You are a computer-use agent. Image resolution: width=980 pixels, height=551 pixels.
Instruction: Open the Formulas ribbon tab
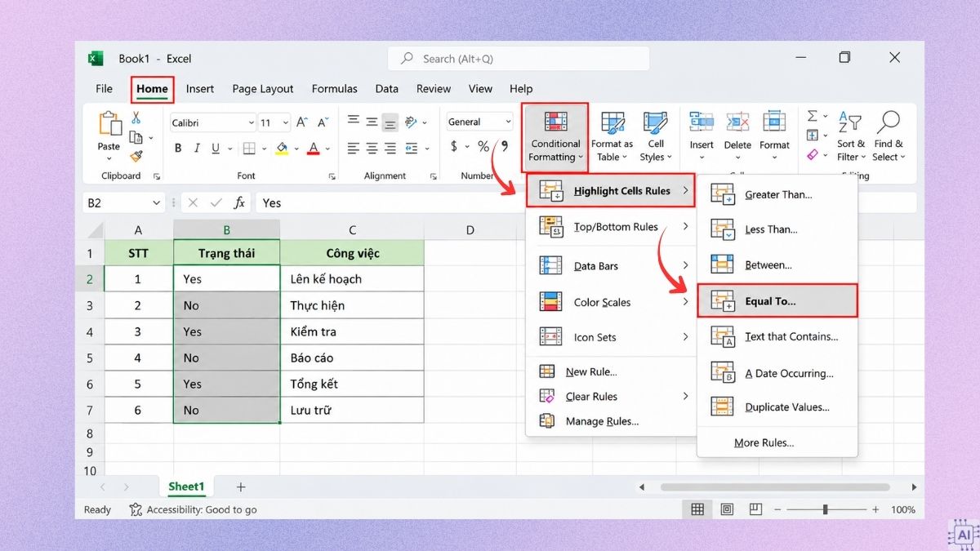click(335, 89)
